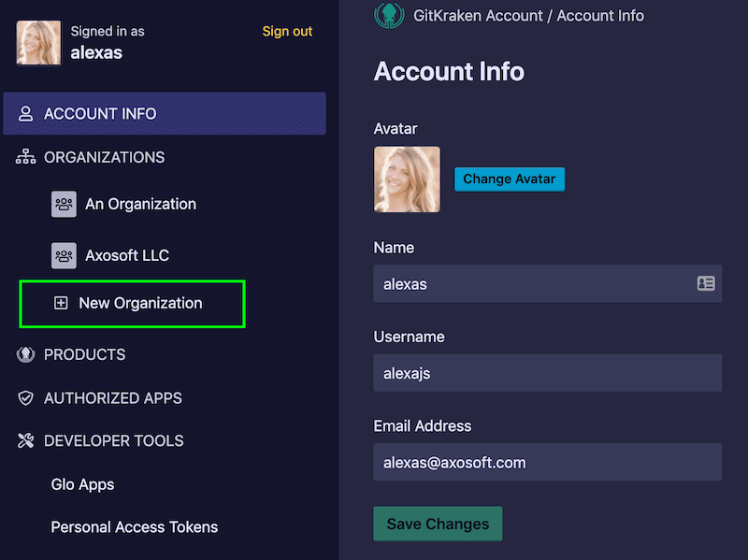Click the shield icon for Authorized Apps
The image size is (748, 560).
click(25, 398)
